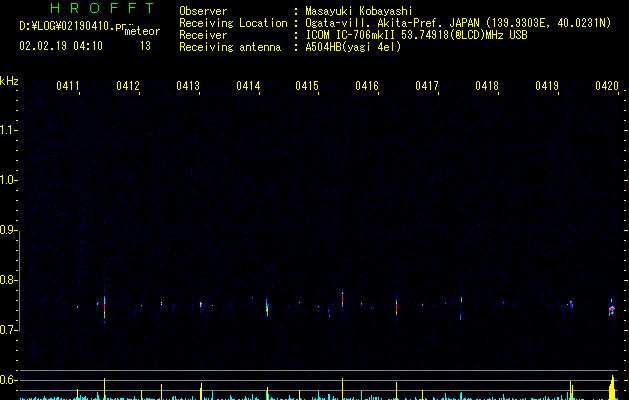Click Ogata-vill. Akita-Pref. JAPAN location text
Viewport: 629px width, 400px height.
point(458,23)
